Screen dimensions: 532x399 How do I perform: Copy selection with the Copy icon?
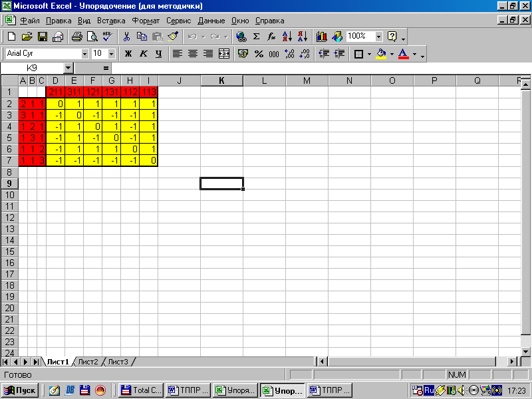point(142,37)
